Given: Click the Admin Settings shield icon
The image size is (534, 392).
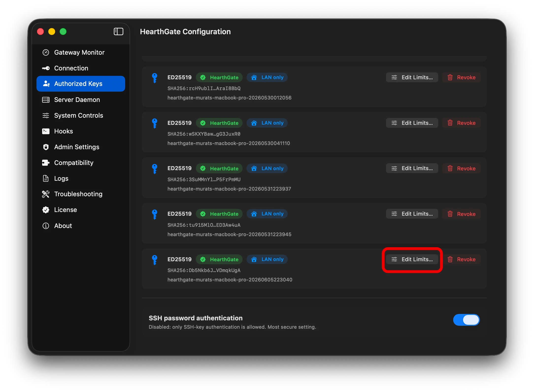Looking at the screenshot, I should pyautogui.click(x=46, y=147).
